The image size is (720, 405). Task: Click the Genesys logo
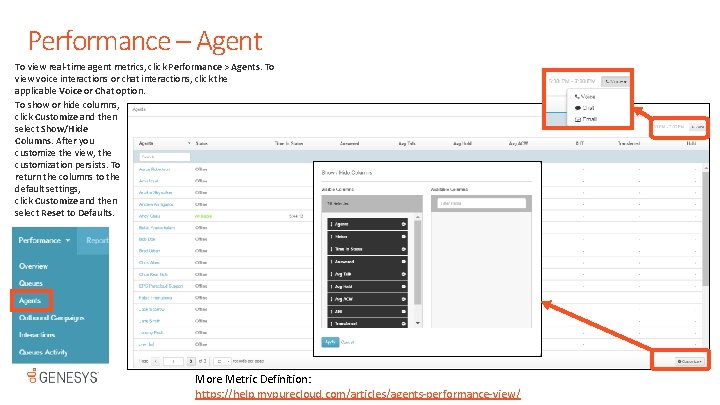point(62,377)
